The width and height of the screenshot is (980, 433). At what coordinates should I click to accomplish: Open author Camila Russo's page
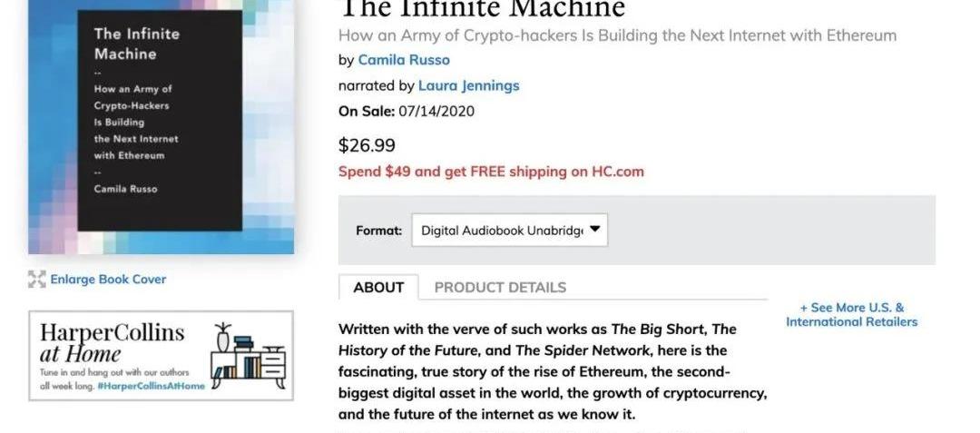click(x=404, y=60)
